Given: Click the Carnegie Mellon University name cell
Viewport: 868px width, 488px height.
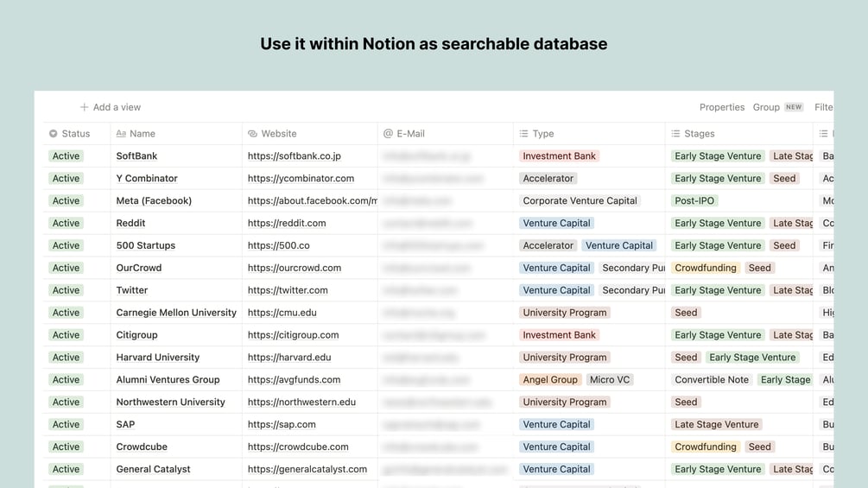Looking at the screenshot, I should 176,313.
